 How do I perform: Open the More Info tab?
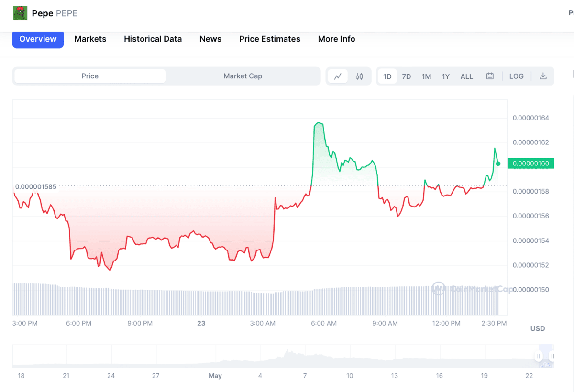(x=336, y=39)
